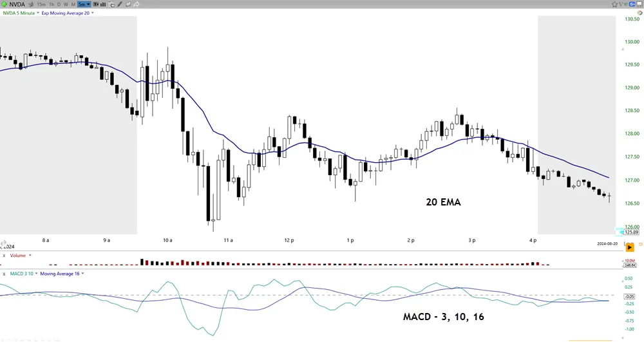
Task: Click the 127.00 price axis label
Action: (632, 180)
